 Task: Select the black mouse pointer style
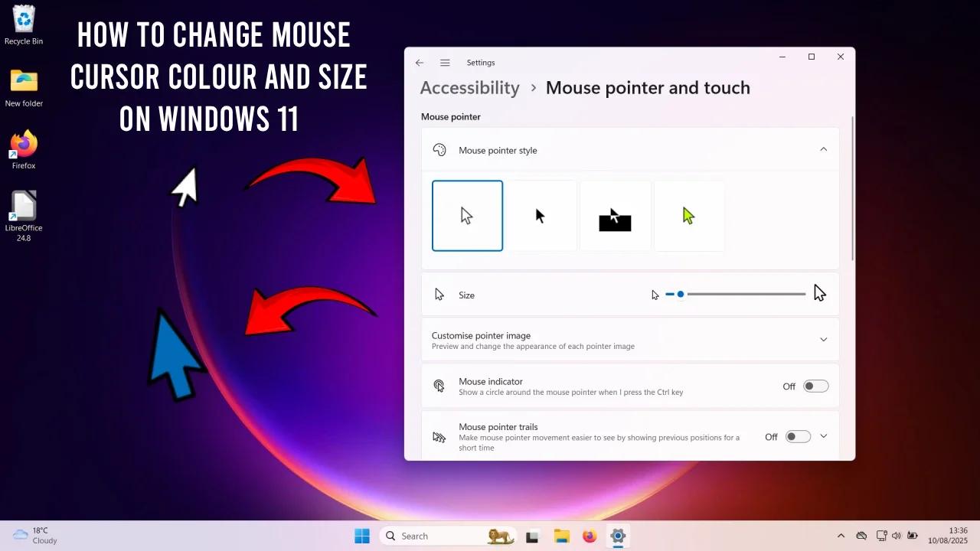541,216
